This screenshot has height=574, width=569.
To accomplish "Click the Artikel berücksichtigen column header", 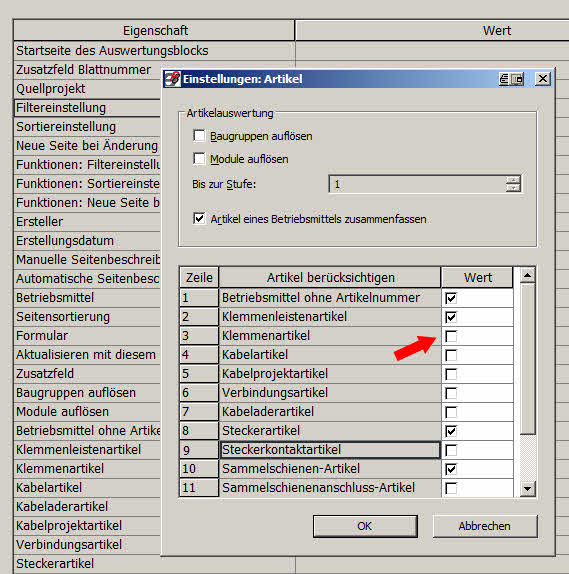I will click(330, 277).
